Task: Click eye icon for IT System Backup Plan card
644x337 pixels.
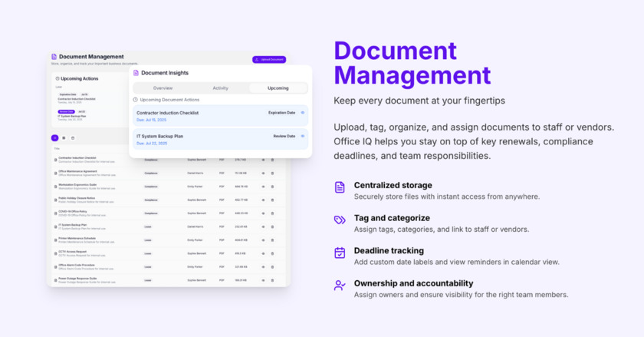Action: pos(302,136)
